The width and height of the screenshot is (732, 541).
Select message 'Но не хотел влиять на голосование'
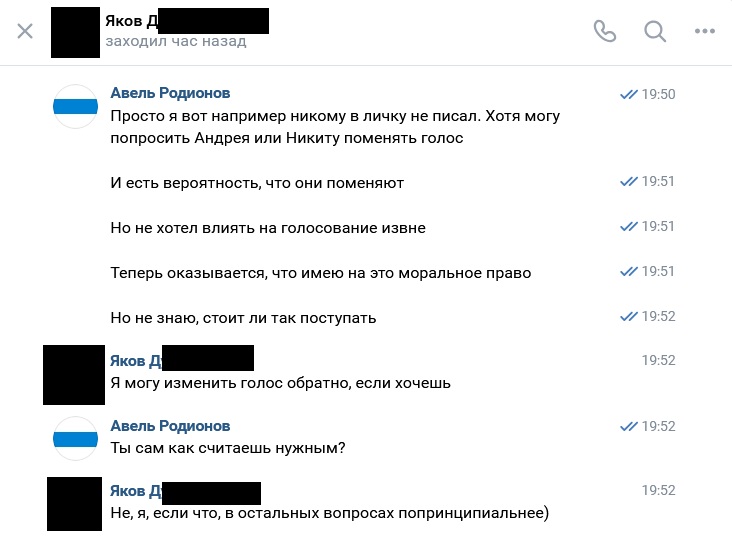pyautogui.click(x=268, y=228)
